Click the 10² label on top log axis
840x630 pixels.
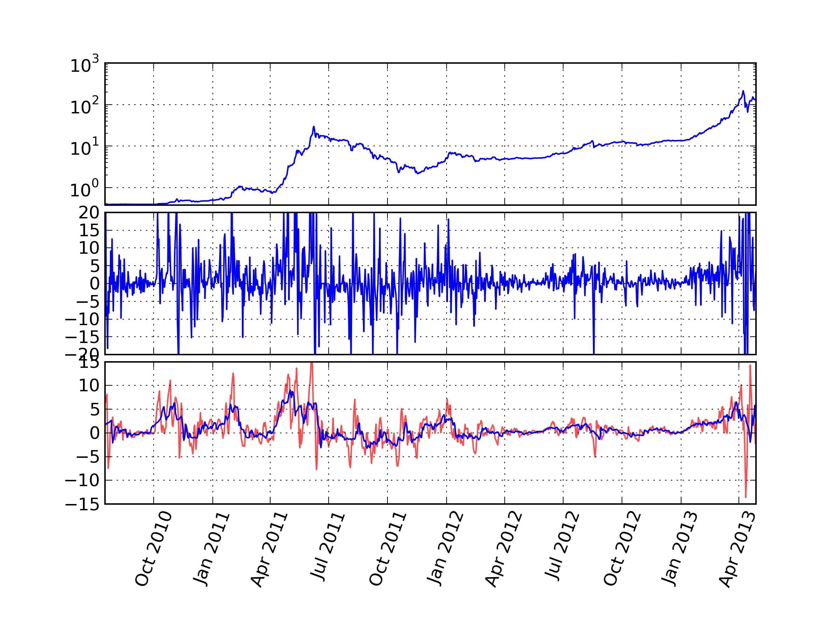coord(84,106)
